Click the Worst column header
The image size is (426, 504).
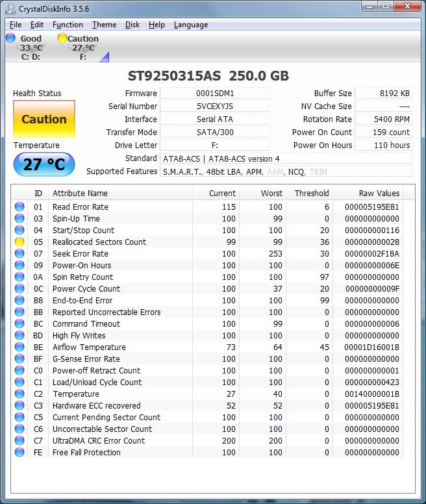[263, 193]
